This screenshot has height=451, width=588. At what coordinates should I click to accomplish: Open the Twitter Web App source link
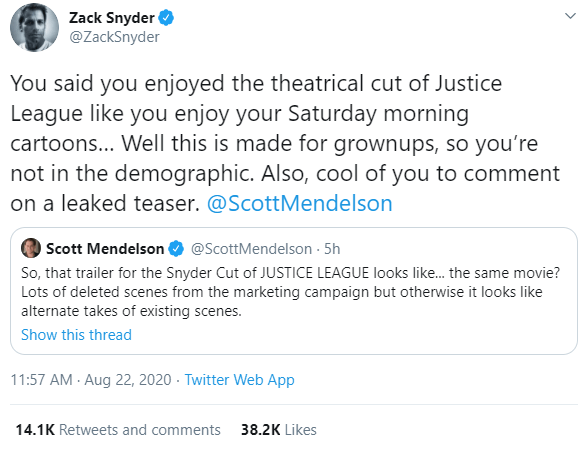click(240, 380)
